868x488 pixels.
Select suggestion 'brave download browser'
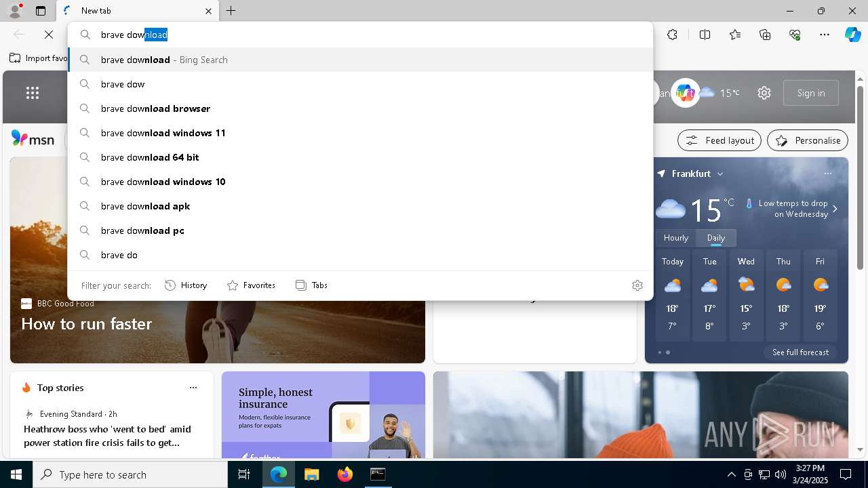click(x=361, y=108)
